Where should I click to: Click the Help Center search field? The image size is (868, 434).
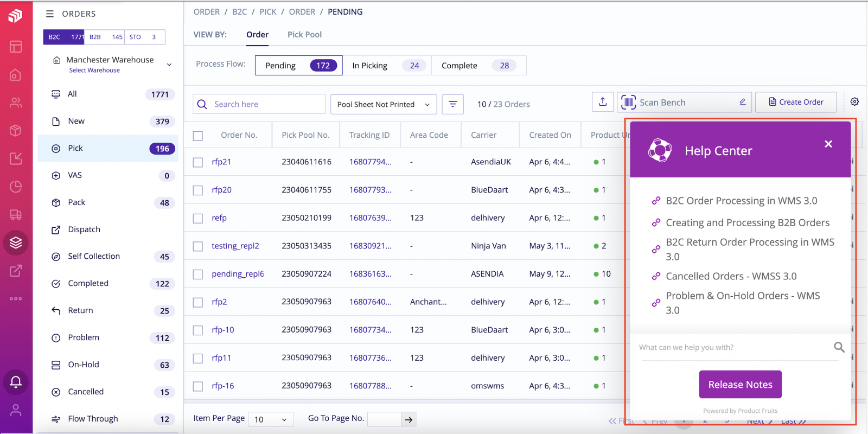coord(736,347)
